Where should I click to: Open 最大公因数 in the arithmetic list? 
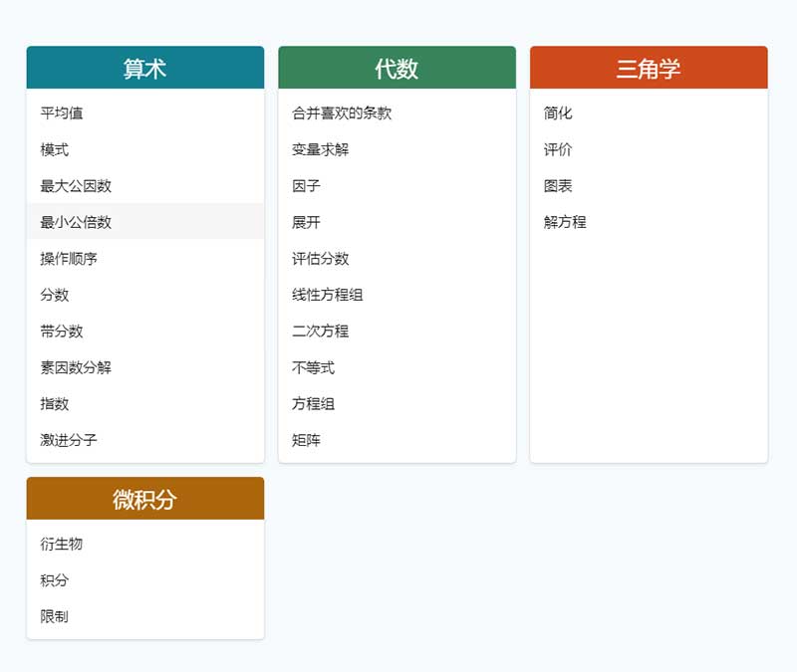(x=75, y=186)
